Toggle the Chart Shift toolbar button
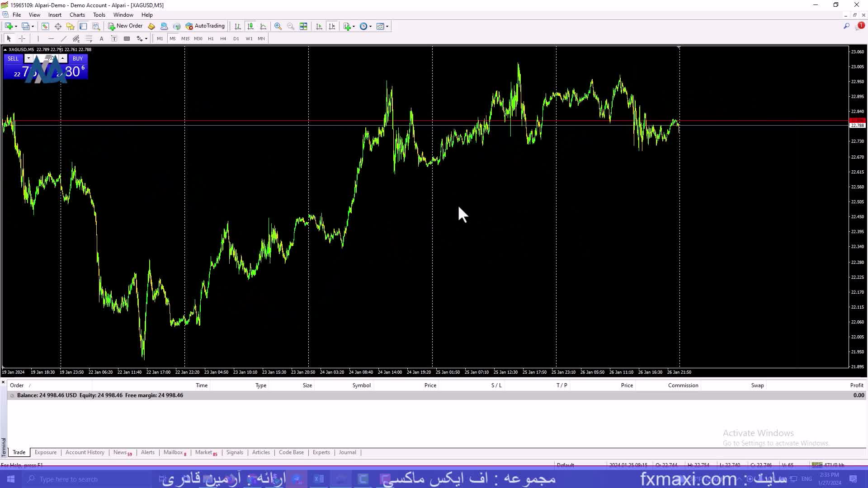 click(332, 26)
